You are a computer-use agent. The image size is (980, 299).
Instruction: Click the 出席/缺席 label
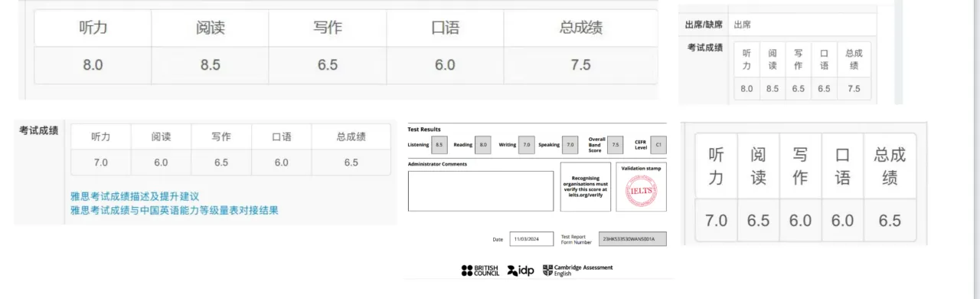704,25
